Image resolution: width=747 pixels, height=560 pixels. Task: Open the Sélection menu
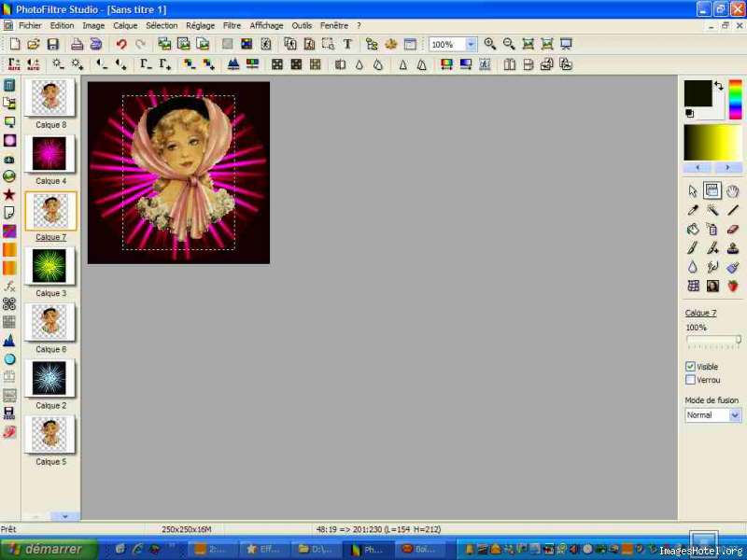tap(162, 26)
